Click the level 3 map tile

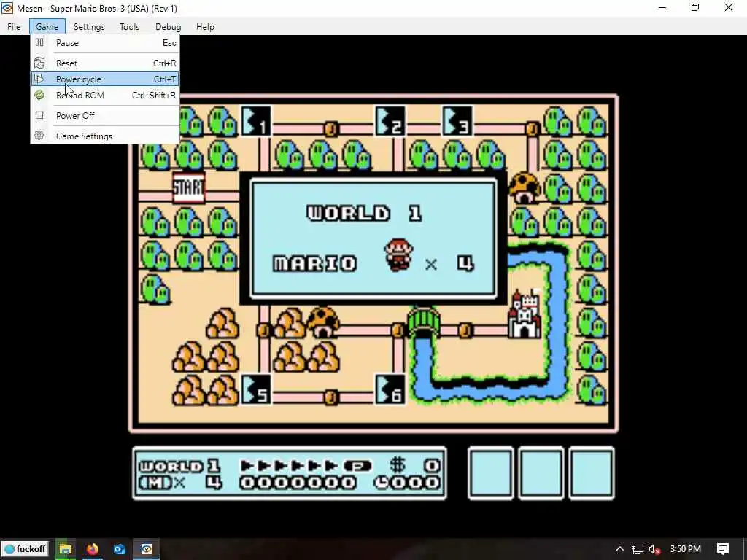tap(458, 121)
